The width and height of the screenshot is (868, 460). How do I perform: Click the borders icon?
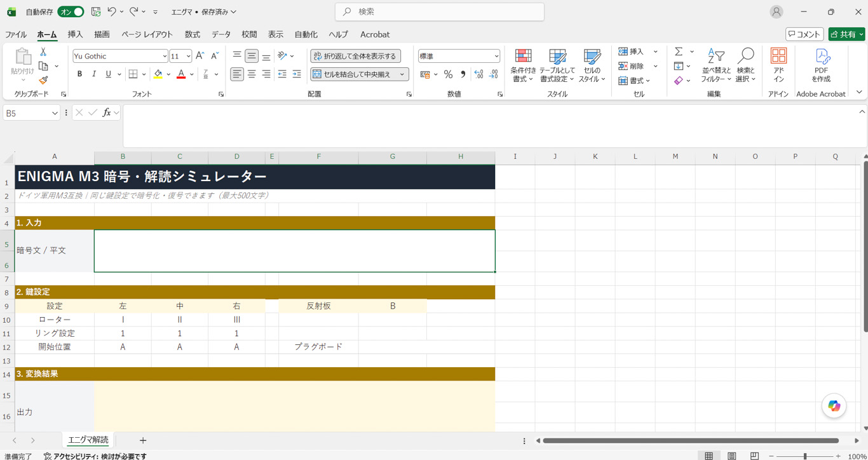coord(133,74)
